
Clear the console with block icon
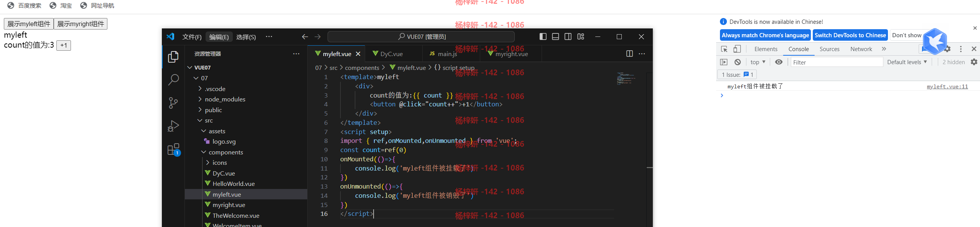coord(738,62)
